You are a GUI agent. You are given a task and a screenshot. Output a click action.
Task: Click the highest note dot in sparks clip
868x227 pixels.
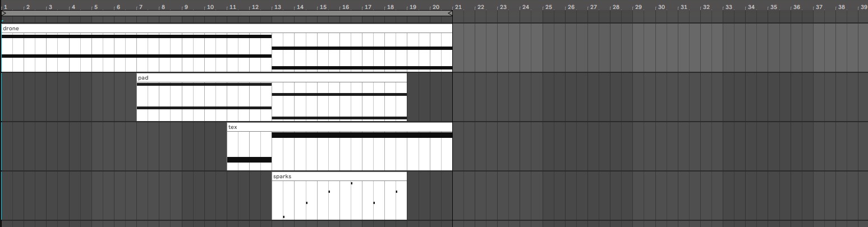351,183
